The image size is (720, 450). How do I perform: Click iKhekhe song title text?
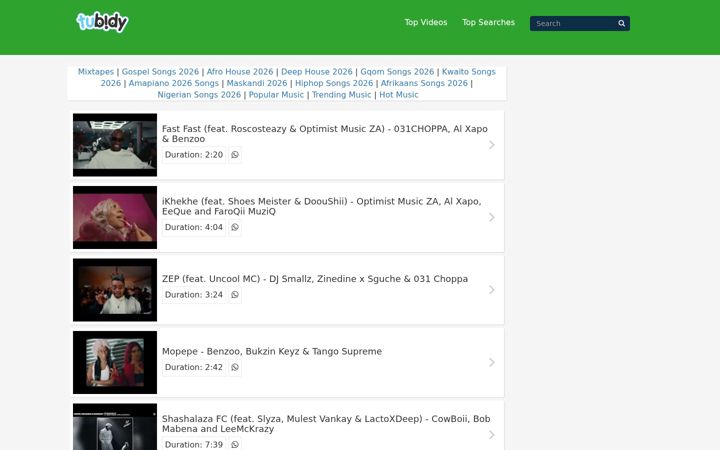pos(321,206)
